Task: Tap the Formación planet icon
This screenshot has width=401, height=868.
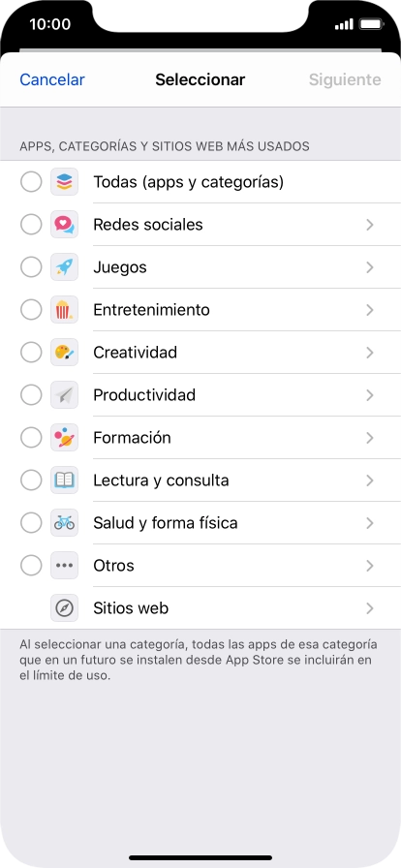Action: click(64, 438)
